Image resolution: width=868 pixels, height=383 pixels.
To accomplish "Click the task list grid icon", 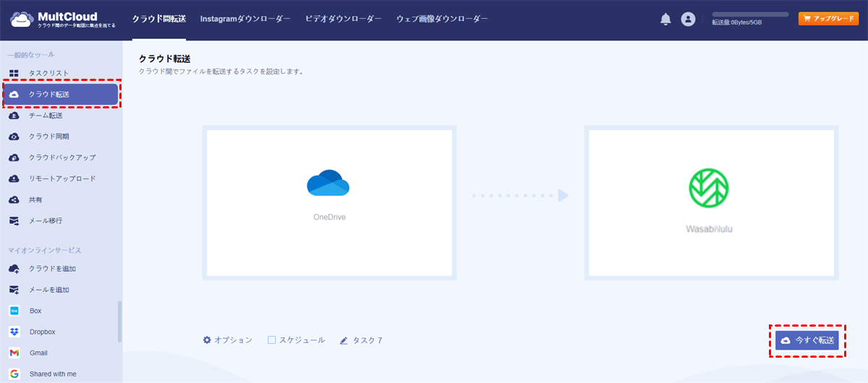I will pyautogui.click(x=14, y=73).
